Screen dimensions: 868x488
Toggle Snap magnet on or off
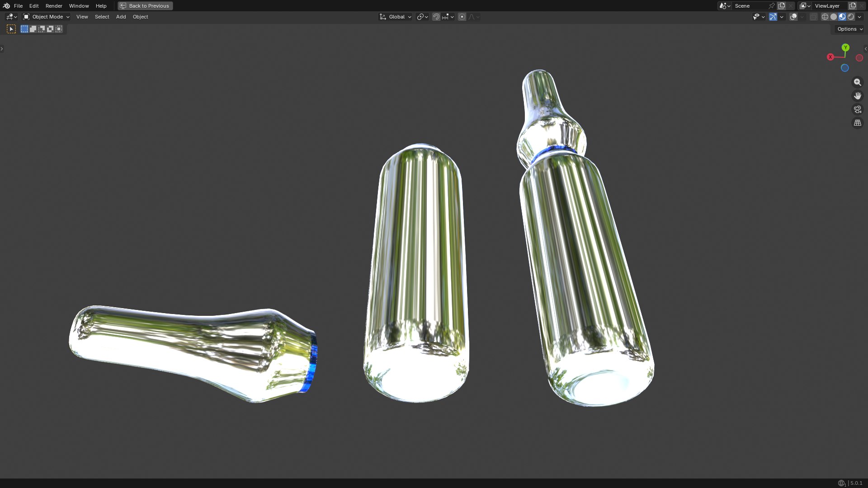(x=436, y=17)
